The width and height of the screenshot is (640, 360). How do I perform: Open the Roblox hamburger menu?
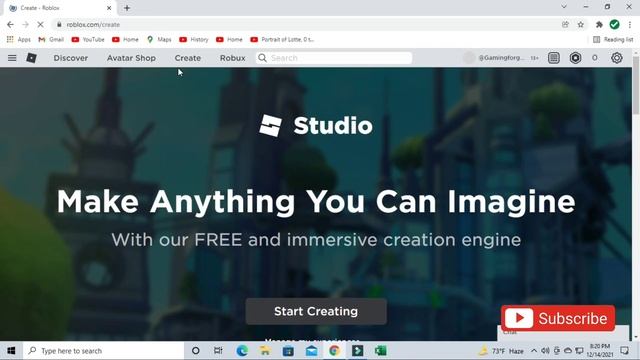[x=12, y=58]
